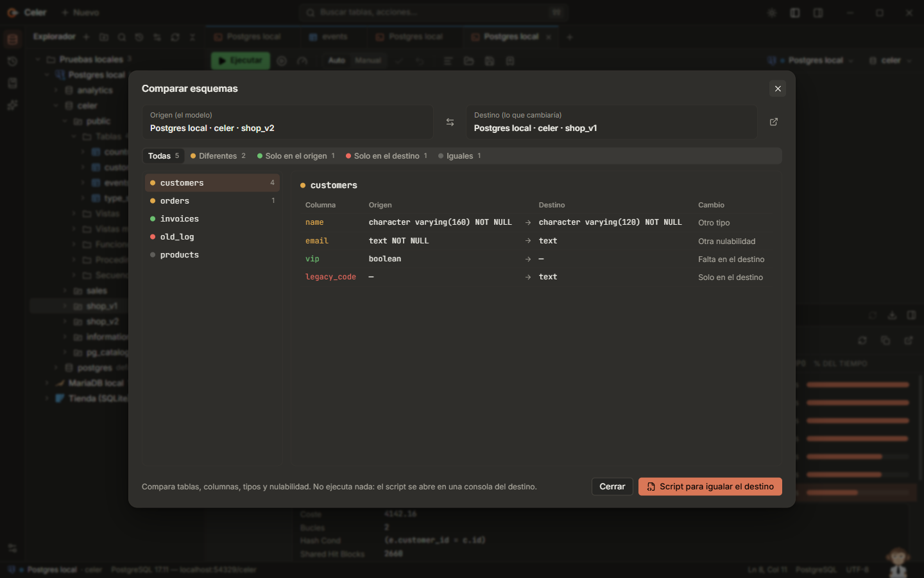This screenshot has width=924, height=578.
Task: Select shop_v1 schema in Explorador tree
Action: (102, 306)
